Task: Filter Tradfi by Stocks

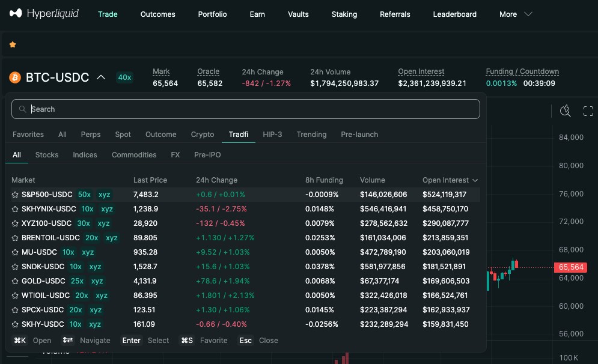Action: click(46, 155)
